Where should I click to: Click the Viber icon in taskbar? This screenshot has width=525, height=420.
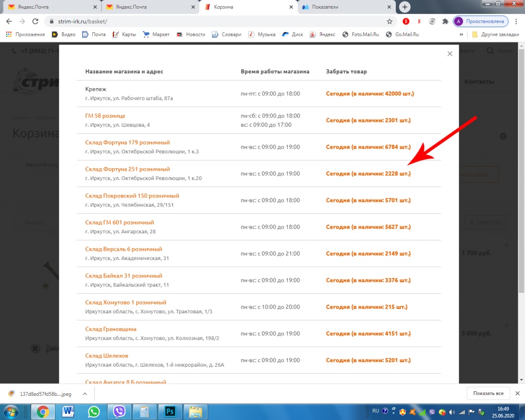point(119,411)
